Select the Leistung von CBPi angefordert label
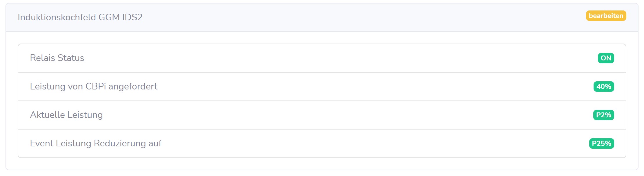The width and height of the screenshot is (644, 176). click(x=94, y=87)
